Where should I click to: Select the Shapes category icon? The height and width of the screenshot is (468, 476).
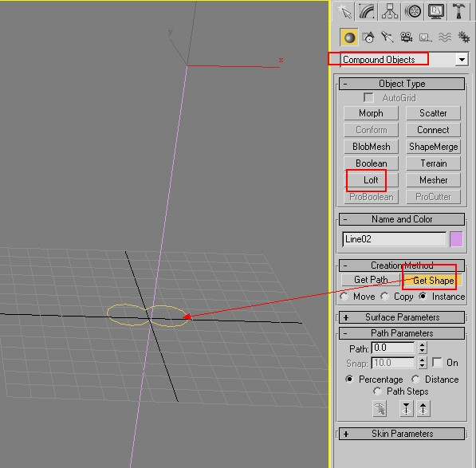pyautogui.click(x=368, y=37)
